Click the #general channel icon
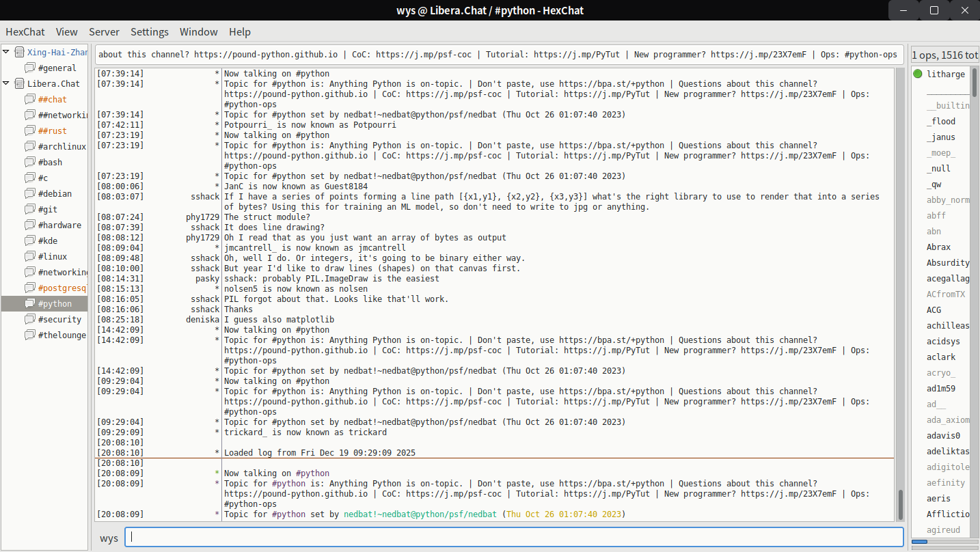Image resolution: width=980 pixels, height=552 pixels. click(x=29, y=68)
